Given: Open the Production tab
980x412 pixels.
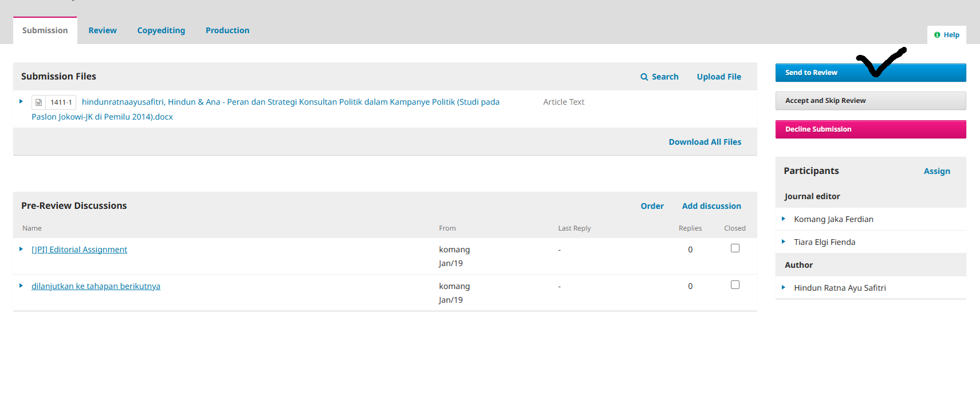Looking at the screenshot, I should (x=227, y=30).
